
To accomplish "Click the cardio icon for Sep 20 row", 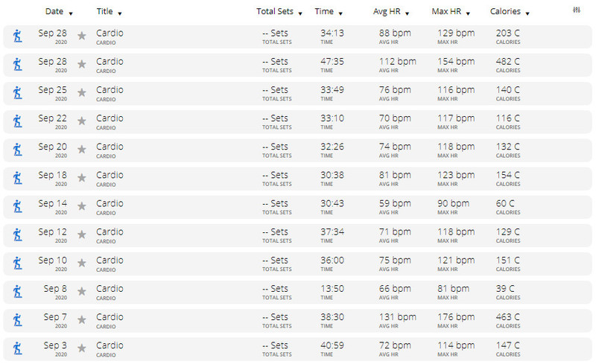I will pos(17,150).
